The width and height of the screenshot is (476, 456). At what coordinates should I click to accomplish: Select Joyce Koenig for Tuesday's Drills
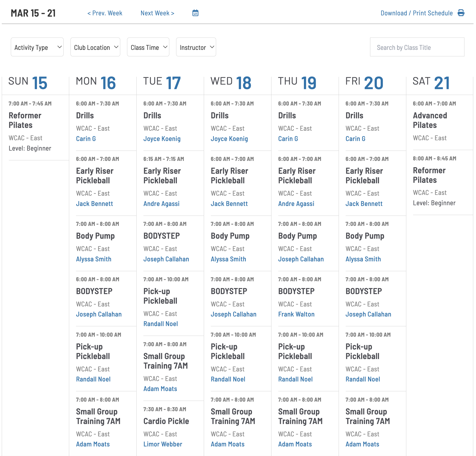click(162, 138)
